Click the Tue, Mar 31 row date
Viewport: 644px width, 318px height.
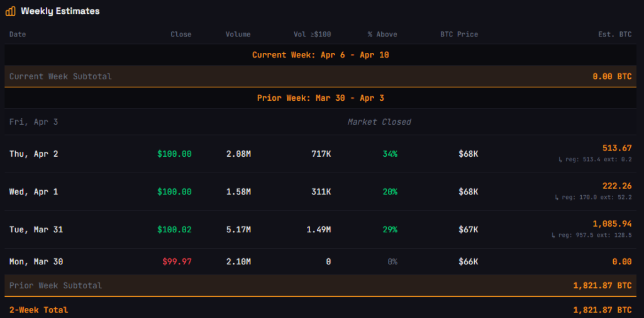click(x=36, y=229)
